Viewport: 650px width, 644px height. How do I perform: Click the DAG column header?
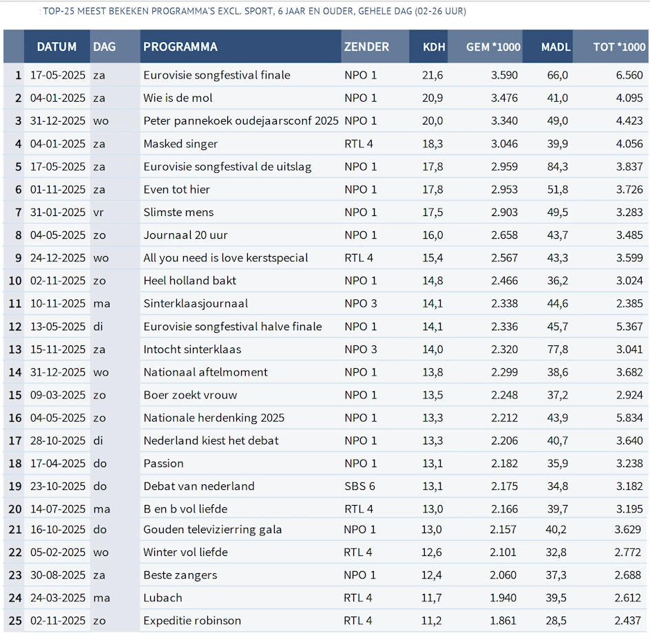[105, 47]
